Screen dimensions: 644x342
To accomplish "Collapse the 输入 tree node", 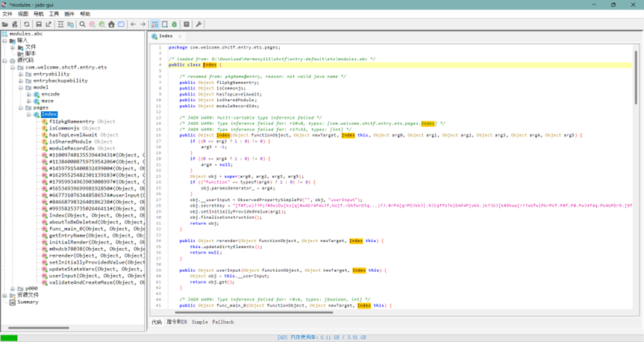I will click(4, 40).
